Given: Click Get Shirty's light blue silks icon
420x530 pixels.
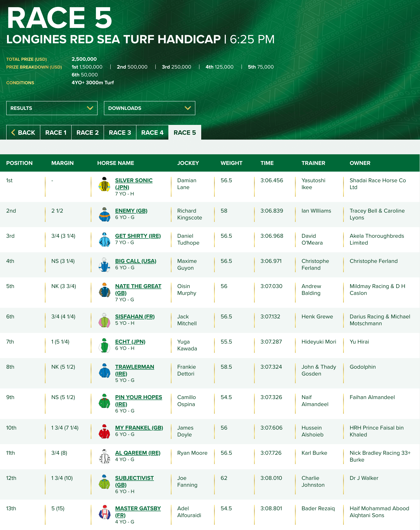Looking at the screenshot, I should coord(104,239).
